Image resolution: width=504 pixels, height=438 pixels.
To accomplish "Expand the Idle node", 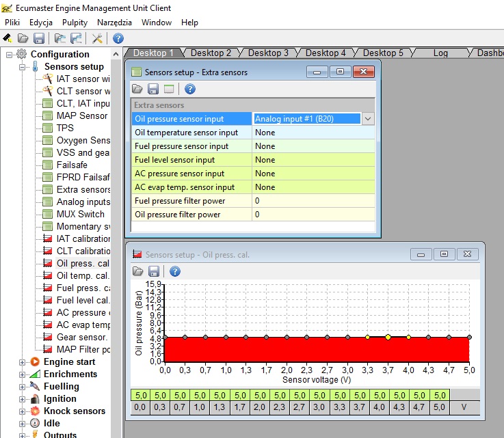I will coord(22,424).
